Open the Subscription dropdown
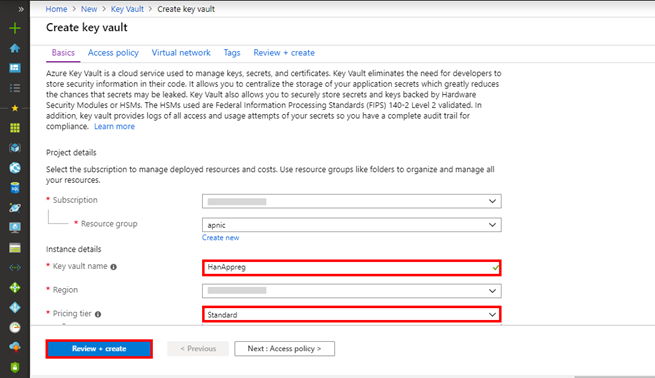The height and width of the screenshot is (378, 655). click(x=352, y=201)
